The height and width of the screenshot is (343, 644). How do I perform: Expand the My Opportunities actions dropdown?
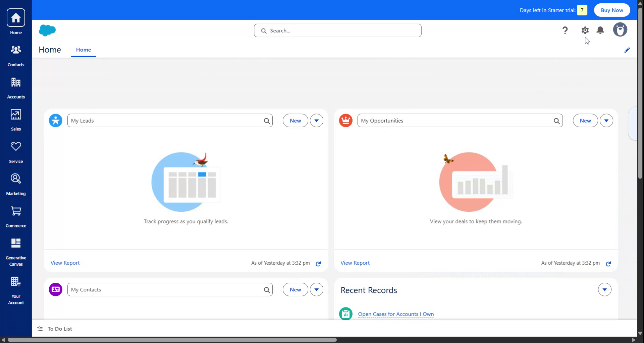(x=606, y=121)
